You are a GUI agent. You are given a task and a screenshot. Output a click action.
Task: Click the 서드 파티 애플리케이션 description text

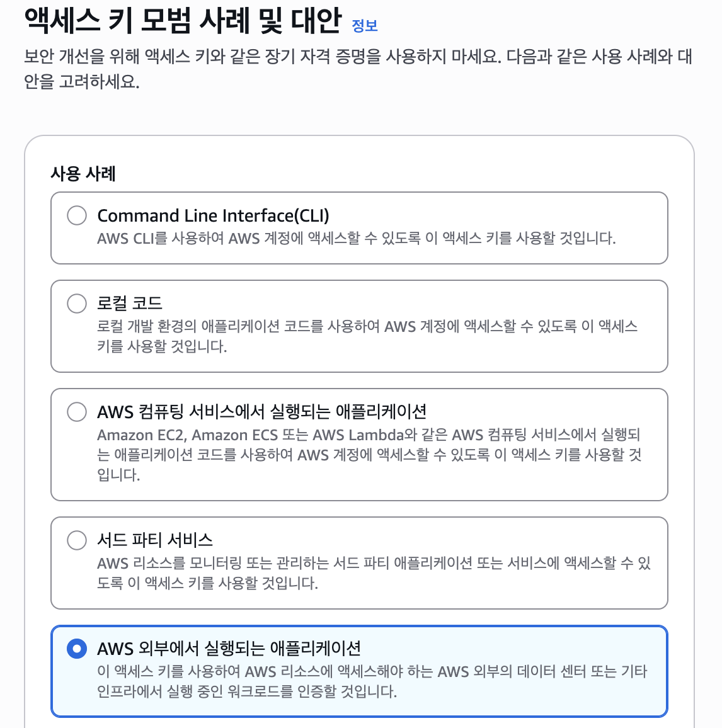click(x=373, y=573)
